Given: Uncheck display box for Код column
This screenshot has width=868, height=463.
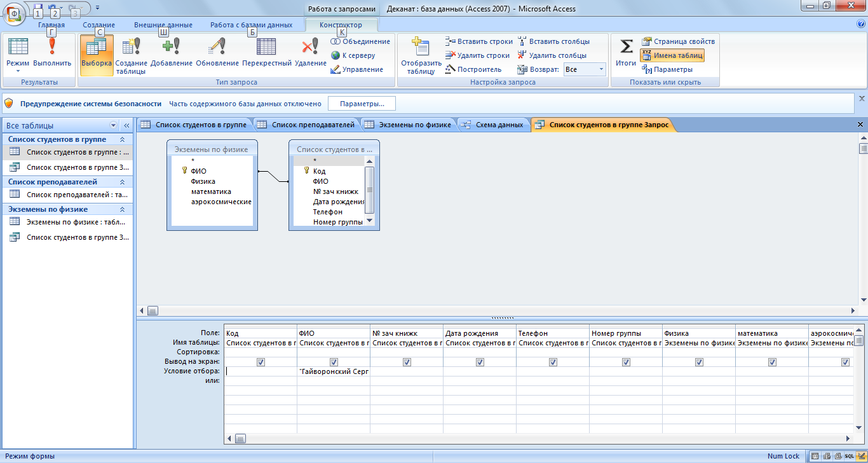Looking at the screenshot, I should (x=261, y=362).
